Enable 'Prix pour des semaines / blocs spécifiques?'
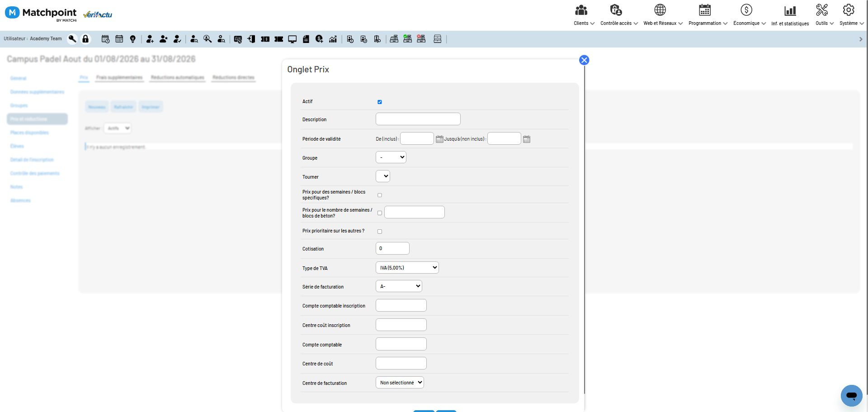The width and height of the screenshot is (868, 412). pos(380,195)
